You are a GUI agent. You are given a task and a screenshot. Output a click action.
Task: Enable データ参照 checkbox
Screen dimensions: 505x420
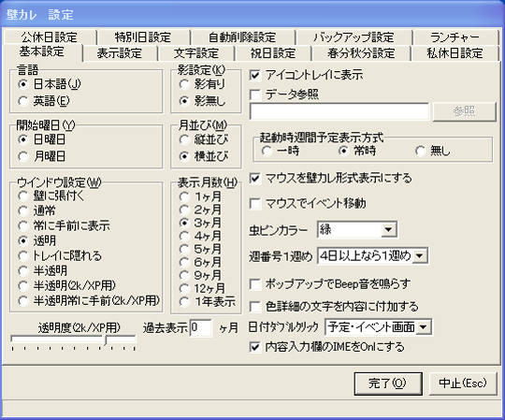pyautogui.click(x=284, y=94)
